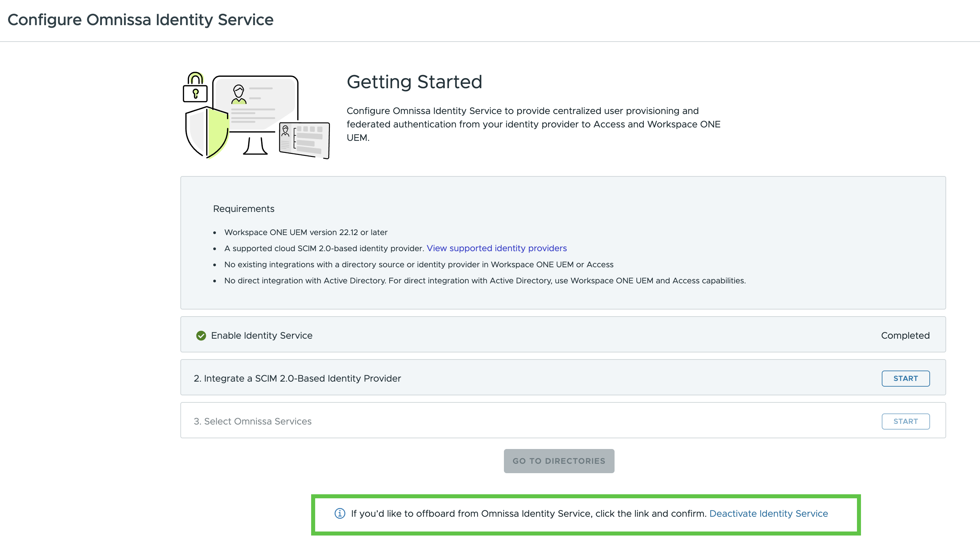Click the Requirements heading
The height and width of the screenshot is (560, 980).
(x=244, y=209)
